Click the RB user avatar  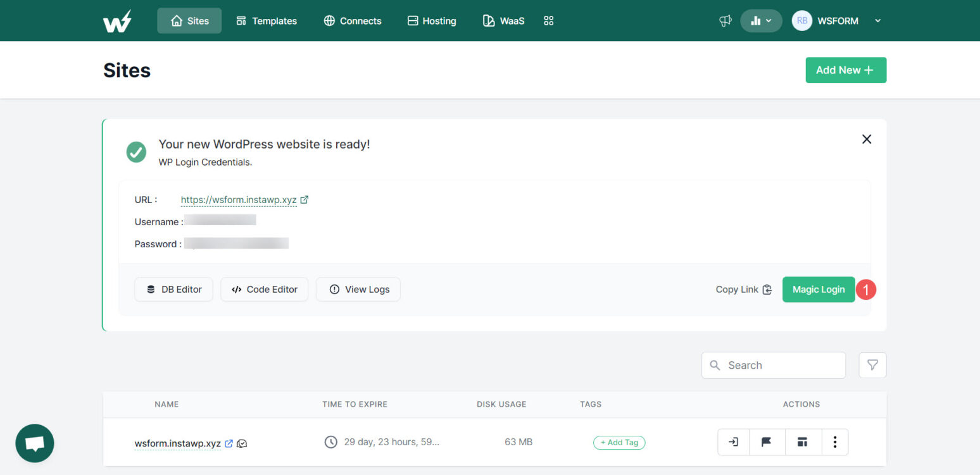[802, 21]
